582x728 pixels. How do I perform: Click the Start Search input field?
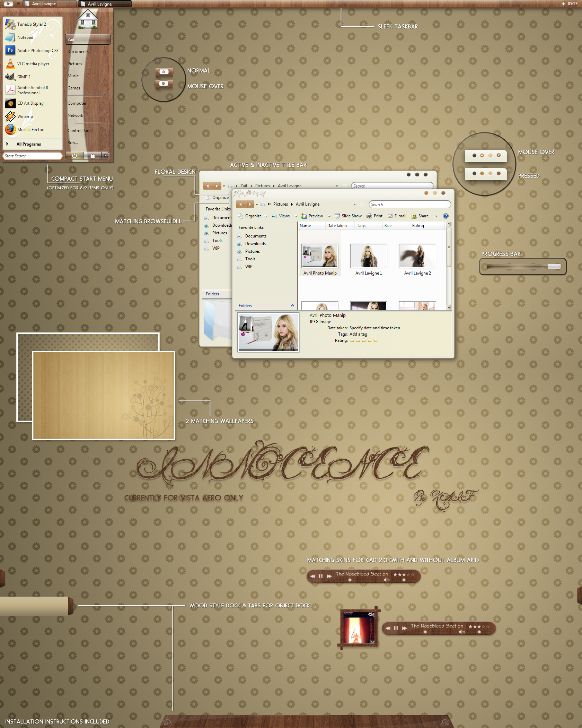tap(33, 156)
